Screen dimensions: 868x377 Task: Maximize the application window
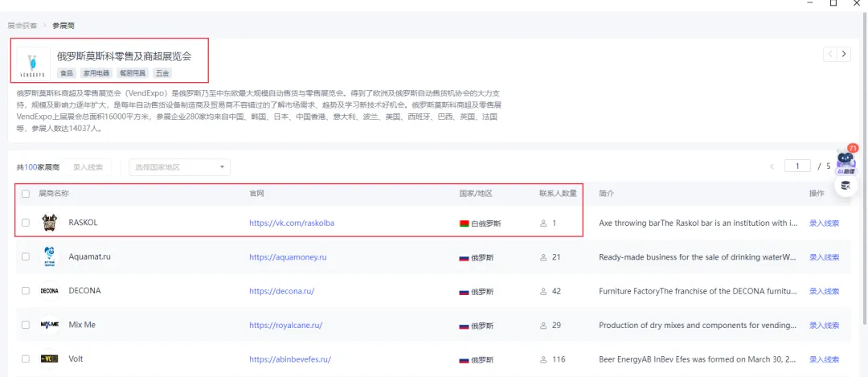click(x=833, y=2)
